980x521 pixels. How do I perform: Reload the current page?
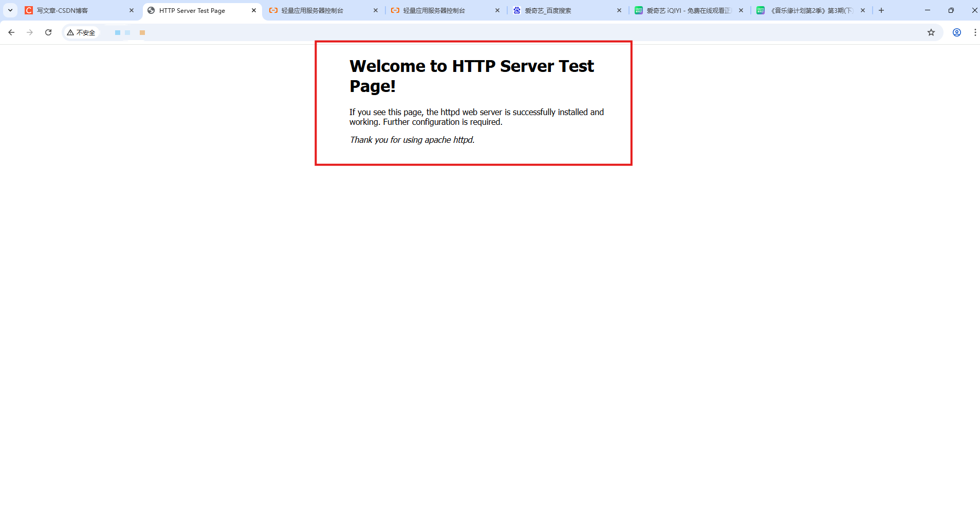coord(48,32)
